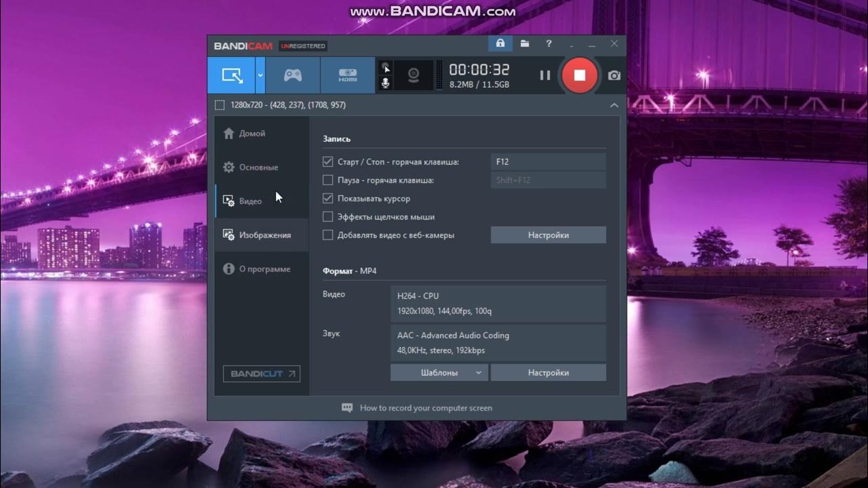Open help question mark icon

coord(549,44)
